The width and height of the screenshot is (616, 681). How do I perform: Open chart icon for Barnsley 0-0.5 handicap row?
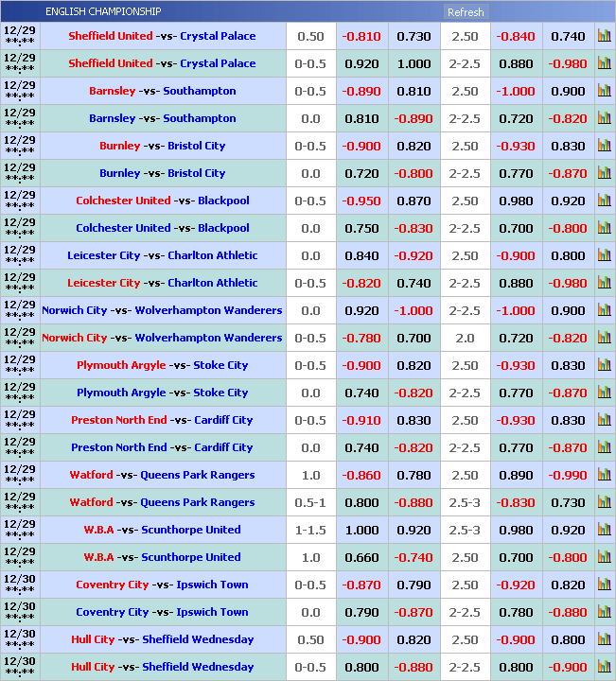click(x=604, y=91)
